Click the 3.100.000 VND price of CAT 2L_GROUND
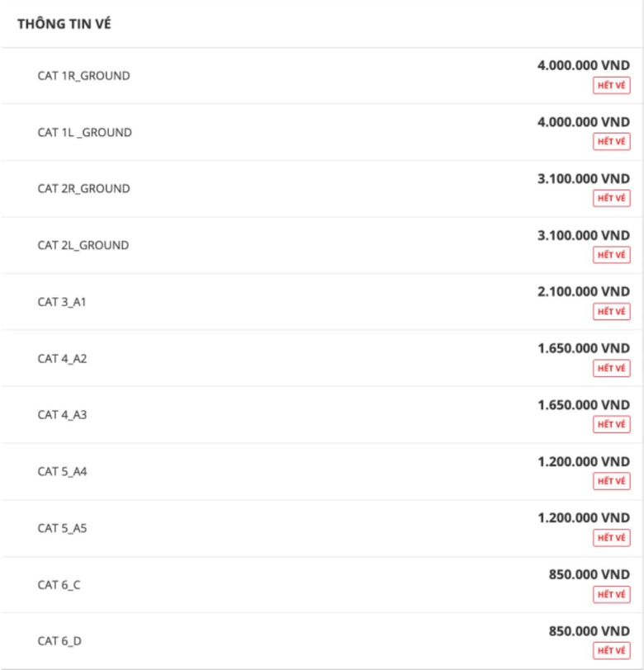644x670 pixels. (583, 235)
